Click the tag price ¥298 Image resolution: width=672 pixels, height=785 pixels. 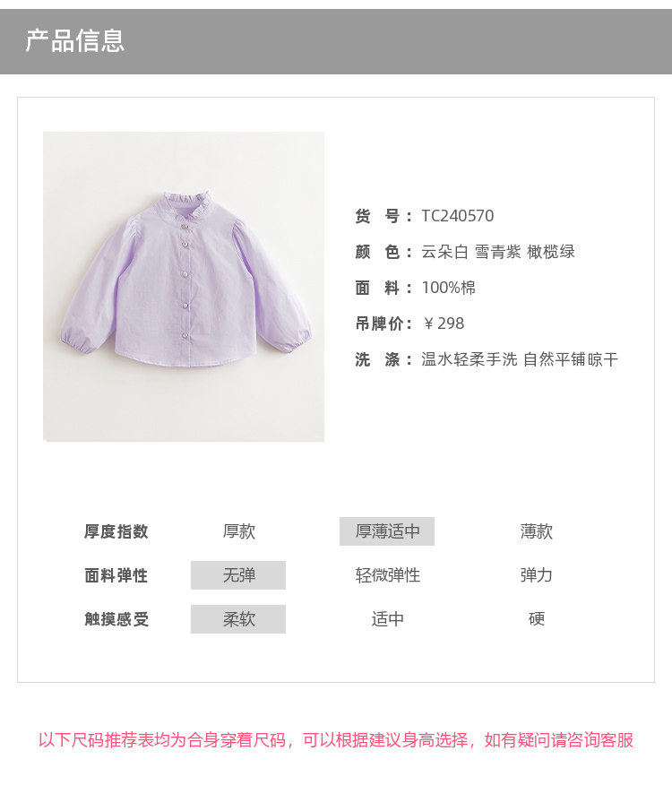tap(444, 323)
